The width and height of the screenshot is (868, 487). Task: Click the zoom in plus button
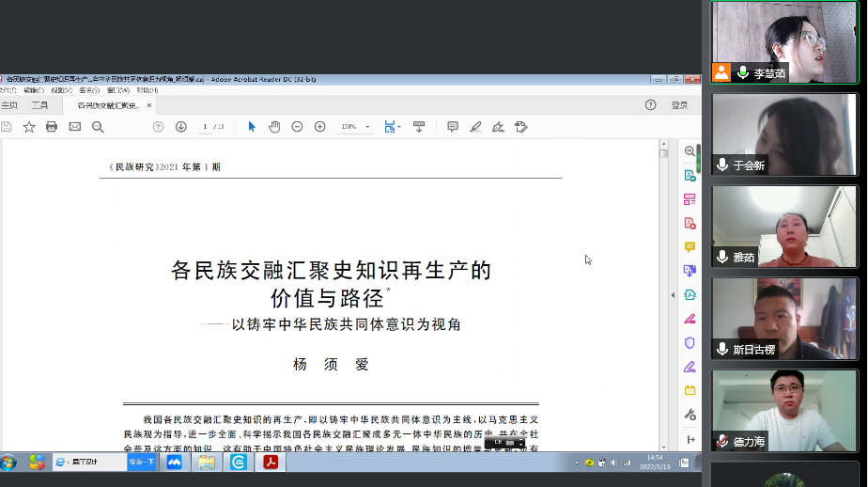click(x=319, y=127)
